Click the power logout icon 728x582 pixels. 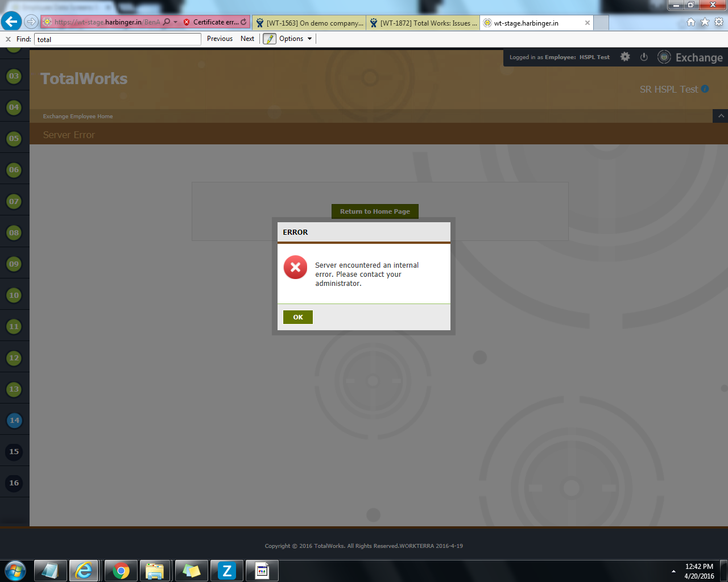[x=644, y=57]
